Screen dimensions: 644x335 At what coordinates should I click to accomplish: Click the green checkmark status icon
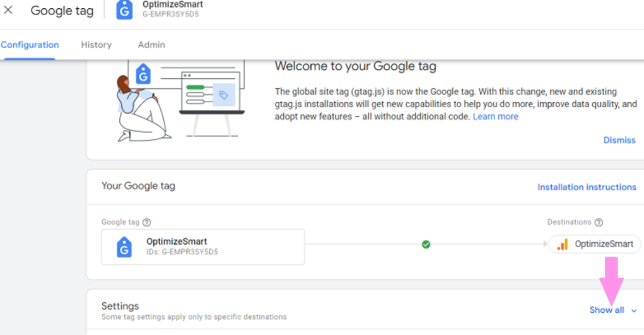coord(426,244)
